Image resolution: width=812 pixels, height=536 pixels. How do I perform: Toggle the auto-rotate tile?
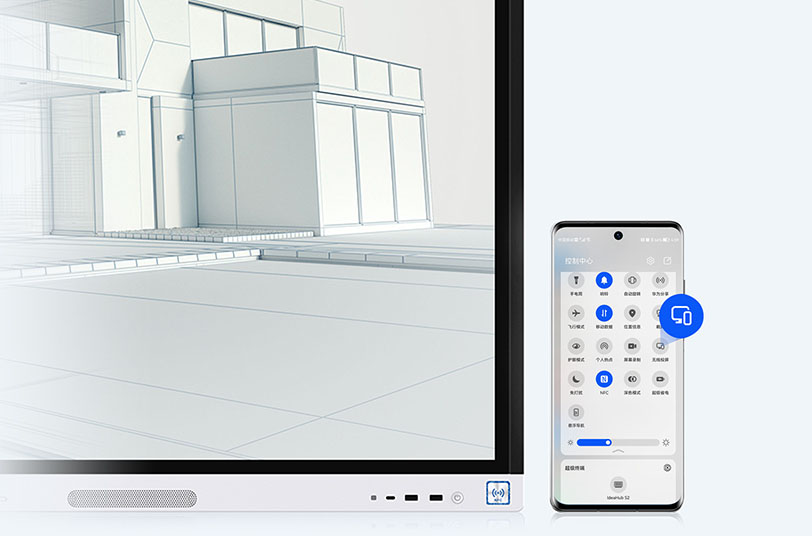pos(632,281)
